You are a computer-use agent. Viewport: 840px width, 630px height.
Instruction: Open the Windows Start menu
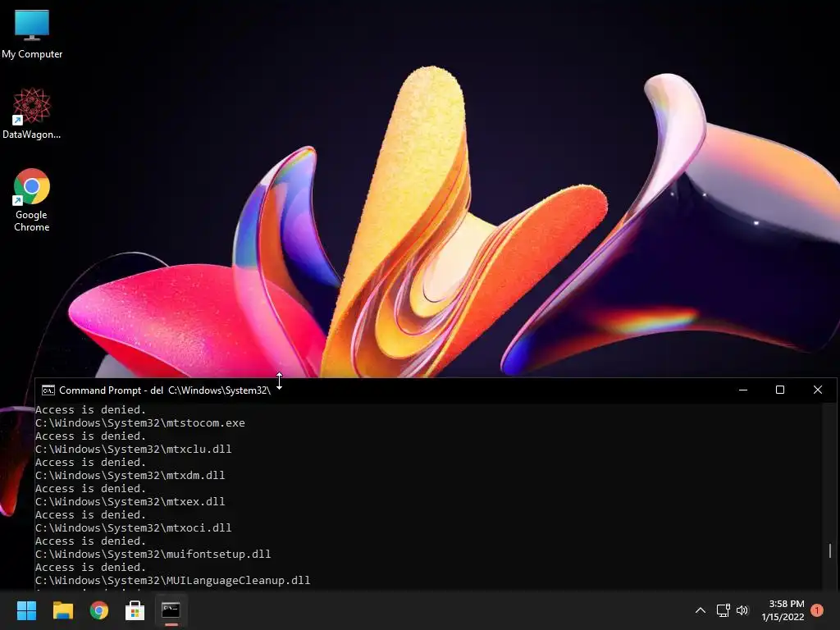coord(26,610)
